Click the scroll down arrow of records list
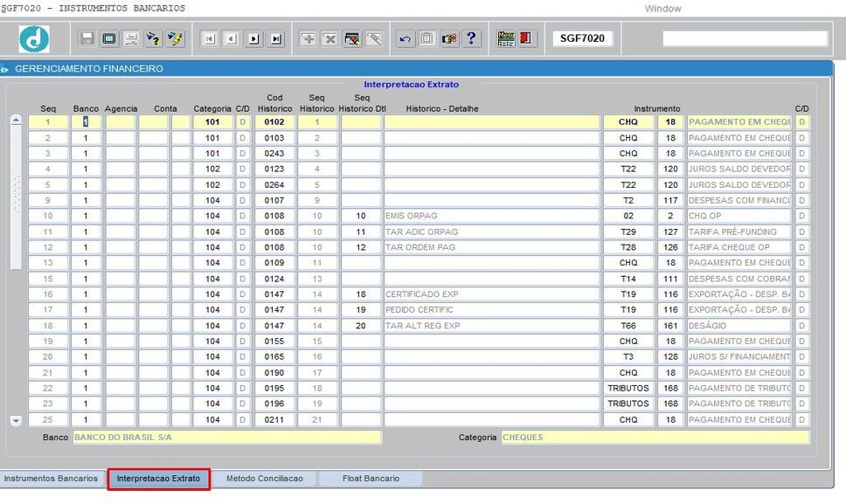The height and width of the screenshot is (504, 846). point(16,421)
